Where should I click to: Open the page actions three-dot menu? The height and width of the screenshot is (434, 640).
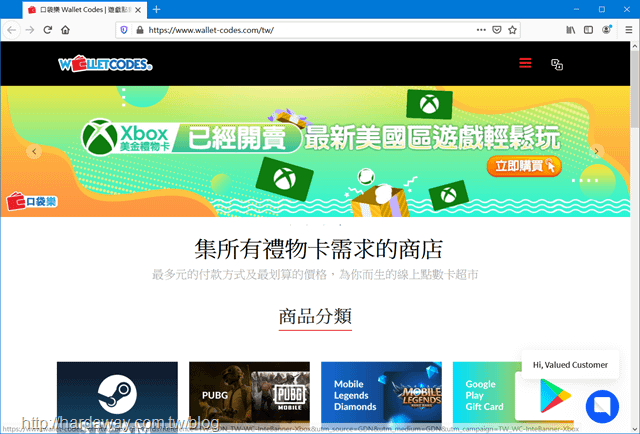tap(481, 29)
